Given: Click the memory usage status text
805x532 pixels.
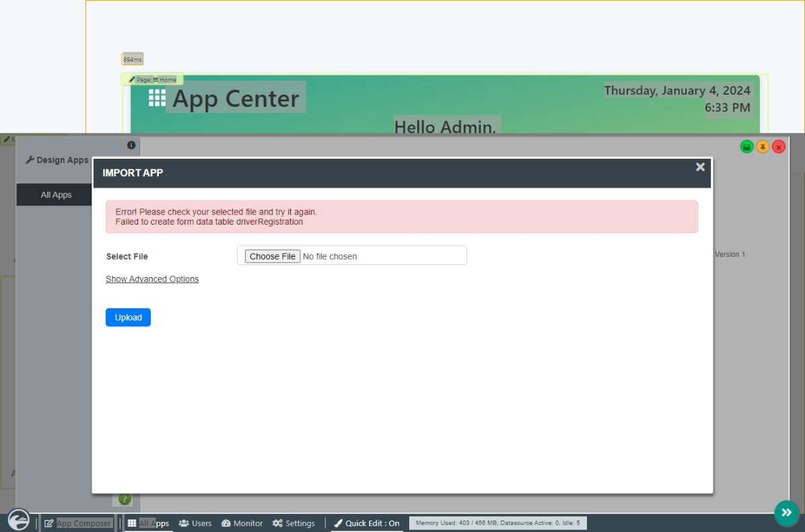Looking at the screenshot, I should 497,523.
